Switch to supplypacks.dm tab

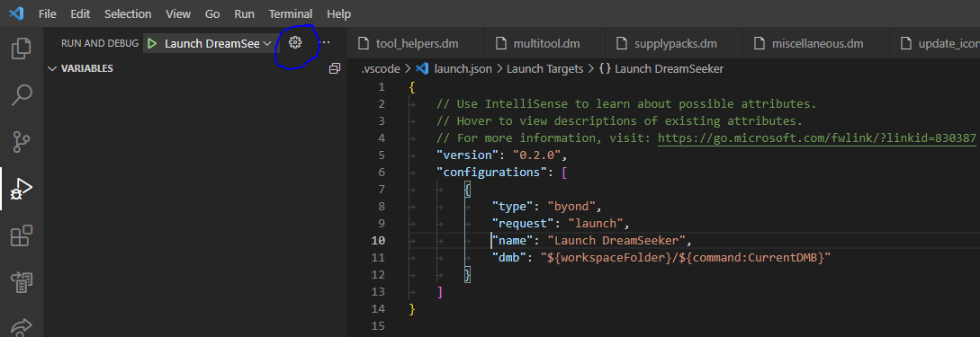click(x=675, y=44)
